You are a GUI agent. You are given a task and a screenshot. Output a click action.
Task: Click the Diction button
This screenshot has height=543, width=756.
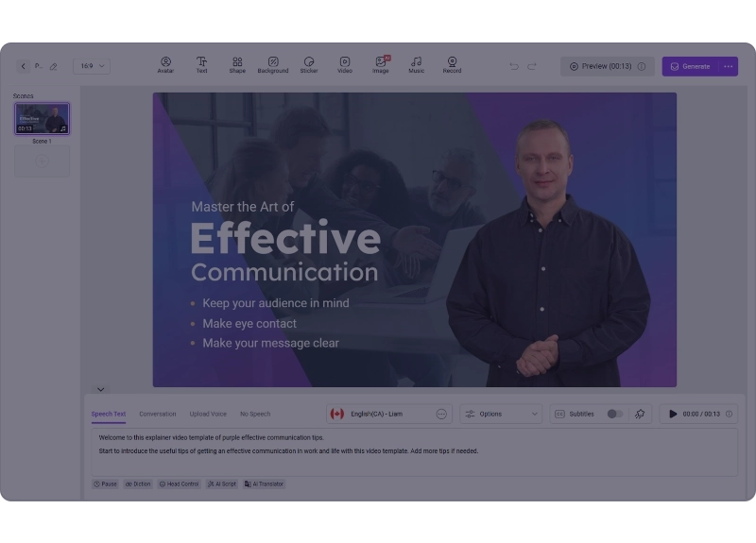coord(138,484)
